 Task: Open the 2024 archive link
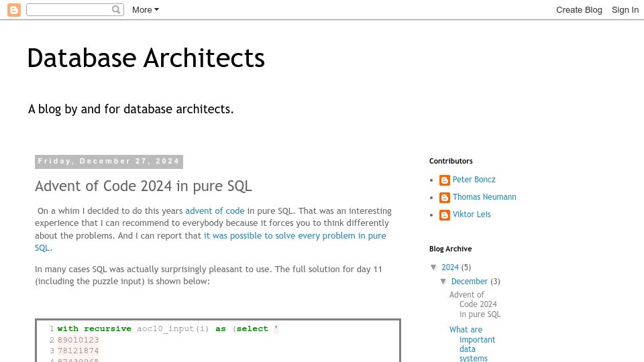click(450, 267)
